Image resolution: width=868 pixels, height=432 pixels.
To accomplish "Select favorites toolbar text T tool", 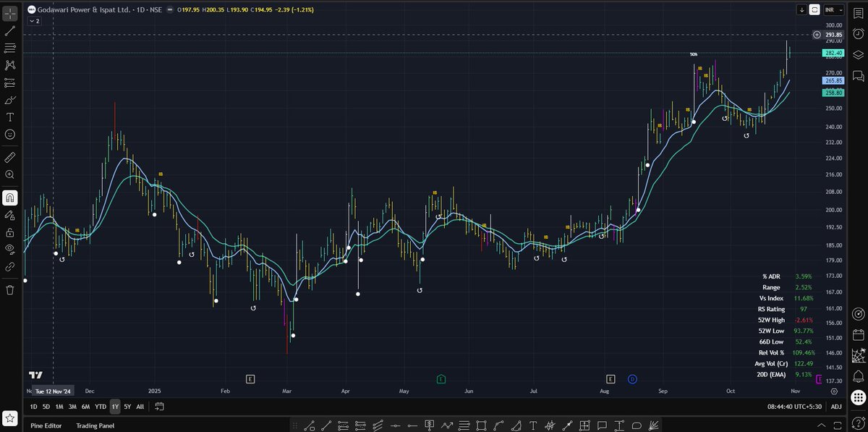I will tap(533, 425).
